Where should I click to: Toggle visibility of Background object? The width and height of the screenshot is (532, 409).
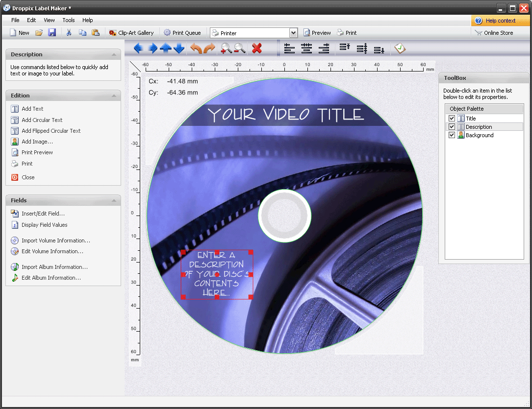coord(452,135)
